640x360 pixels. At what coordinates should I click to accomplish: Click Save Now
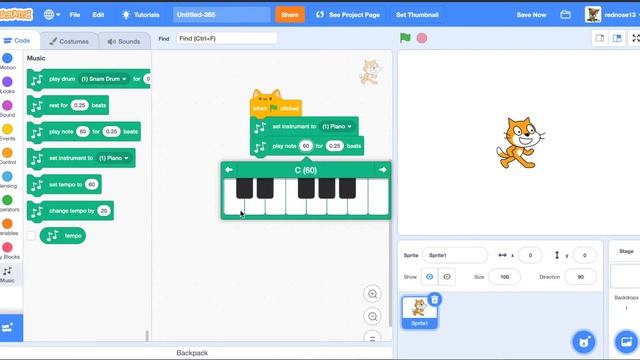coord(531,15)
